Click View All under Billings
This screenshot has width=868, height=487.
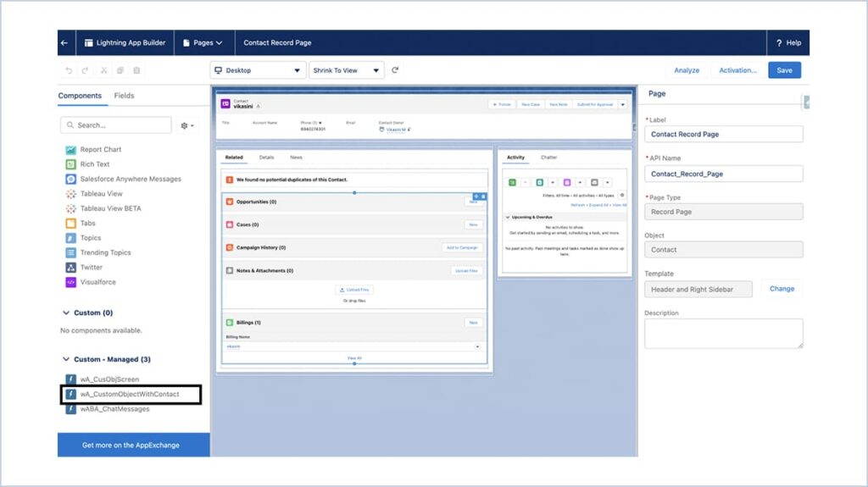pyautogui.click(x=354, y=358)
